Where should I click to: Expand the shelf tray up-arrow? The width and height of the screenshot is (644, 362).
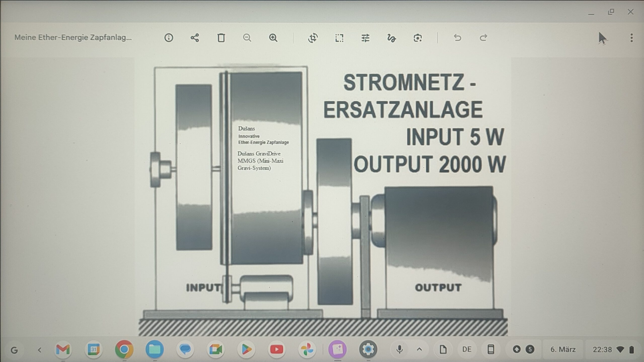419,349
